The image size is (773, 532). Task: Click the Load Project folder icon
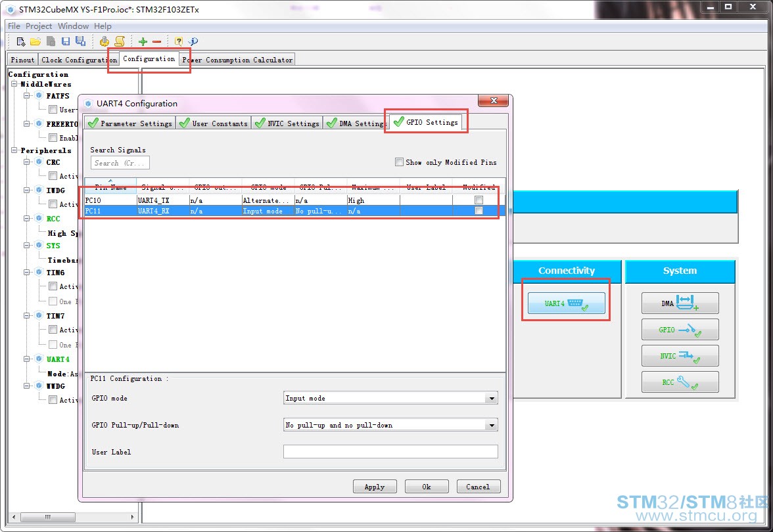pos(35,41)
